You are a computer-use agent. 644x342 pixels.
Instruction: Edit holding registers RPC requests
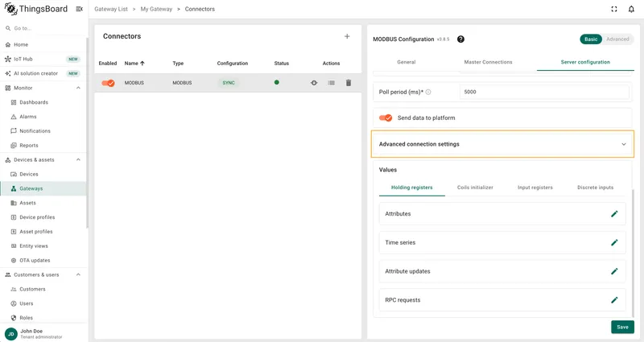614,299
